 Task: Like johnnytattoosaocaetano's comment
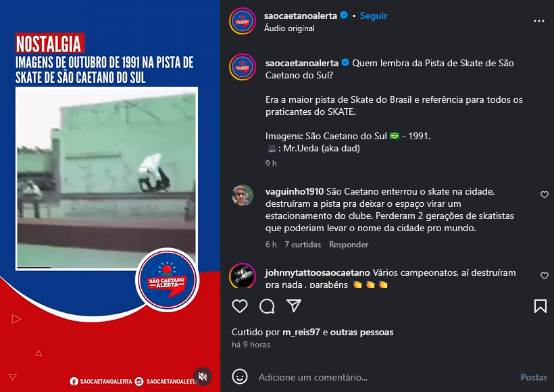545,276
